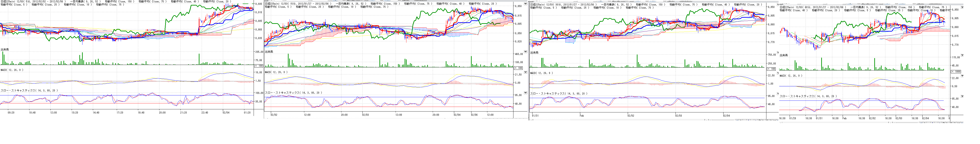Open the price scale dropdown arrow on 15-minute chart
This screenshot has height=144, width=980.
click(525, 4)
